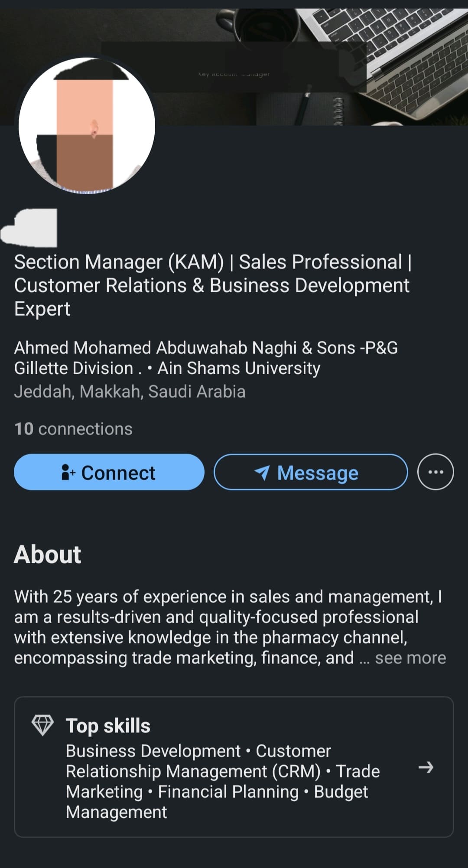This screenshot has width=468, height=868.
Task: Tap the Connect button label
Action: 118,473
